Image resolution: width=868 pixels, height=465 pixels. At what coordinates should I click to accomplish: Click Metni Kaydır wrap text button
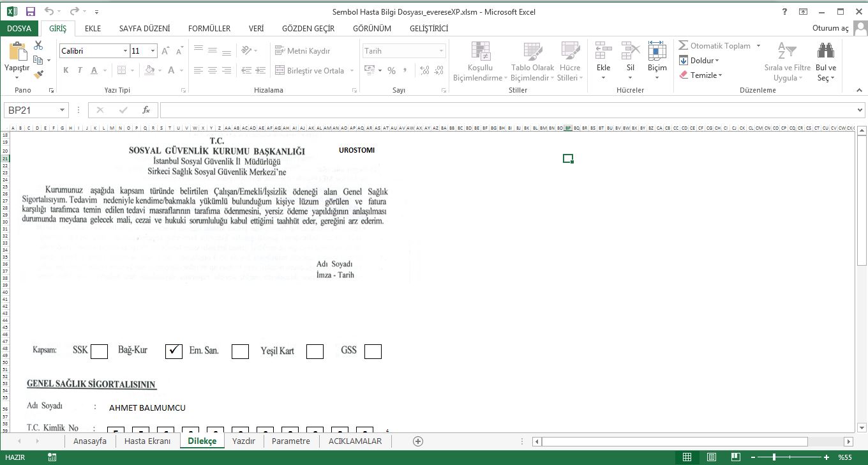pyautogui.click(x=303, y=50)
